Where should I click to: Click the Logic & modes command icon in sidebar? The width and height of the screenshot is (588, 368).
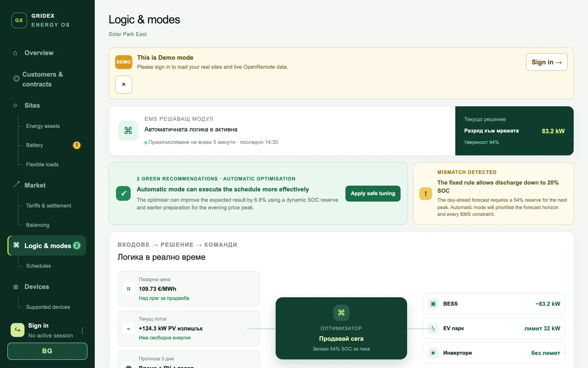pos(16,245)
